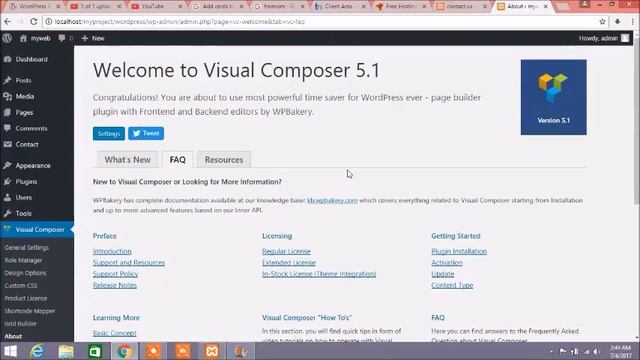This screenshot has width=640, height=360.
Task: Click the blue Settings button
Action: pyautogui.click(x=109, y=133)
